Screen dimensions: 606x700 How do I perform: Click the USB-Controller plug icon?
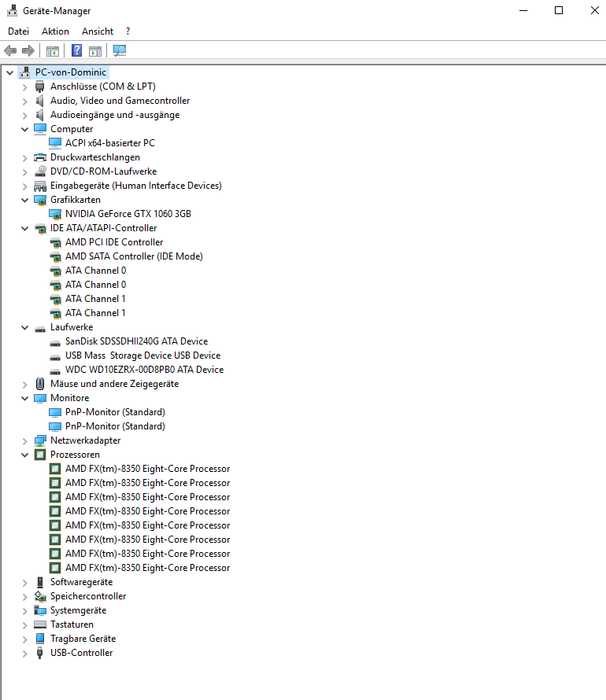pos(40,653)
